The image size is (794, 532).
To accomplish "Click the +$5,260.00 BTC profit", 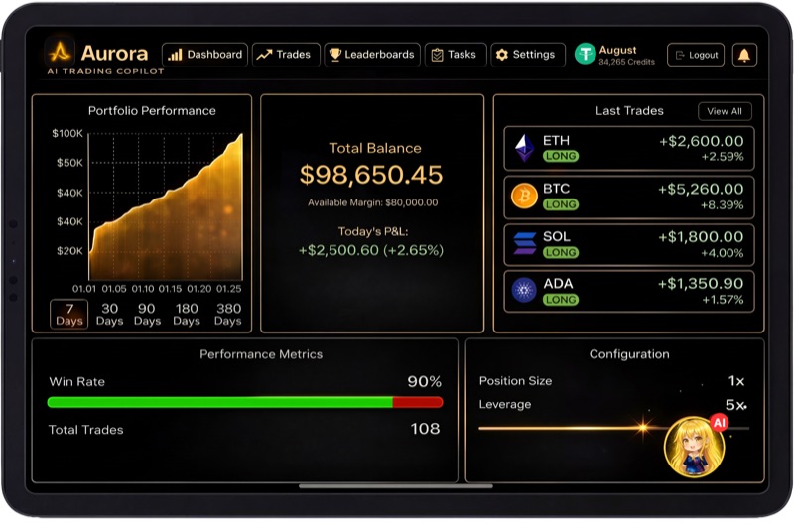I will (x=701, y=190).
